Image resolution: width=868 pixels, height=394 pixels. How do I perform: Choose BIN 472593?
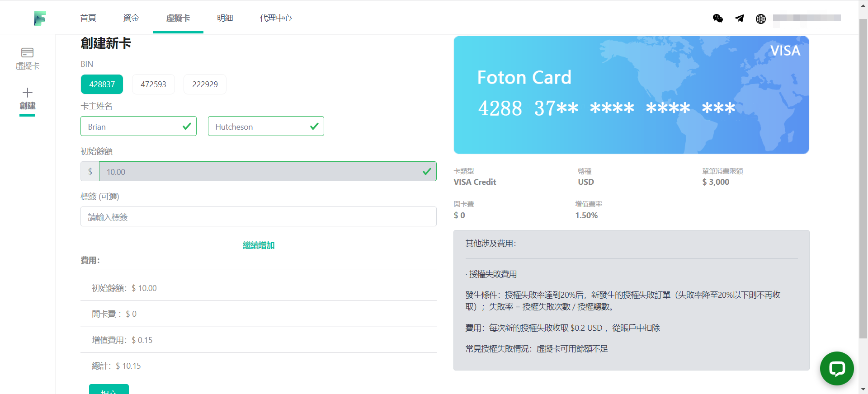click(153, 84)
